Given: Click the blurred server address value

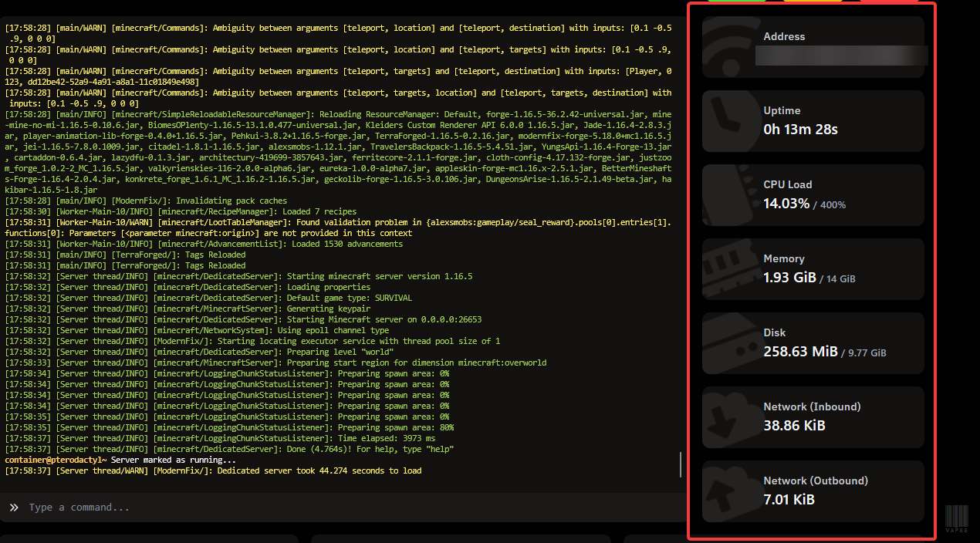Looking at the screenshot, I should coord(841,56).
